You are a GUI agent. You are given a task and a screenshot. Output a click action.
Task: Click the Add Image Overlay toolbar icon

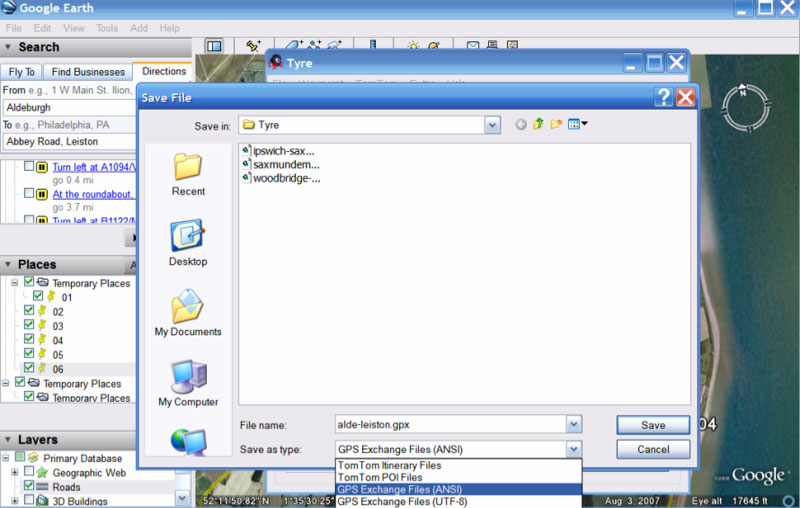tap(334, 45)
